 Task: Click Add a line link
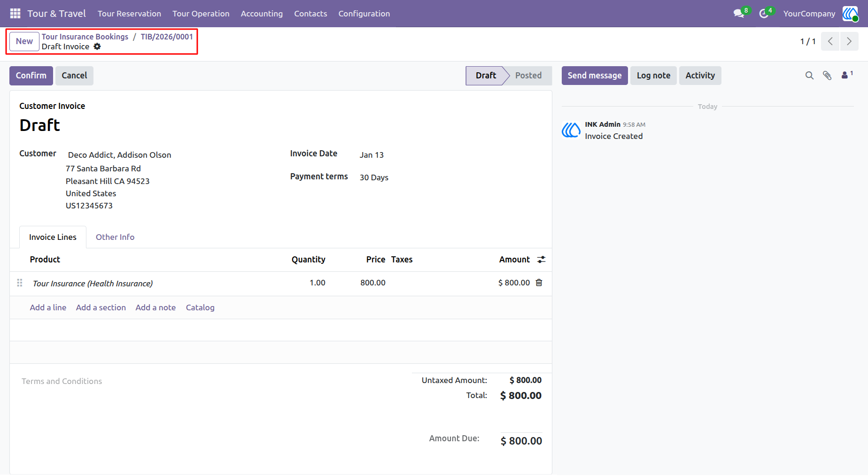click(x=48, y=307)
